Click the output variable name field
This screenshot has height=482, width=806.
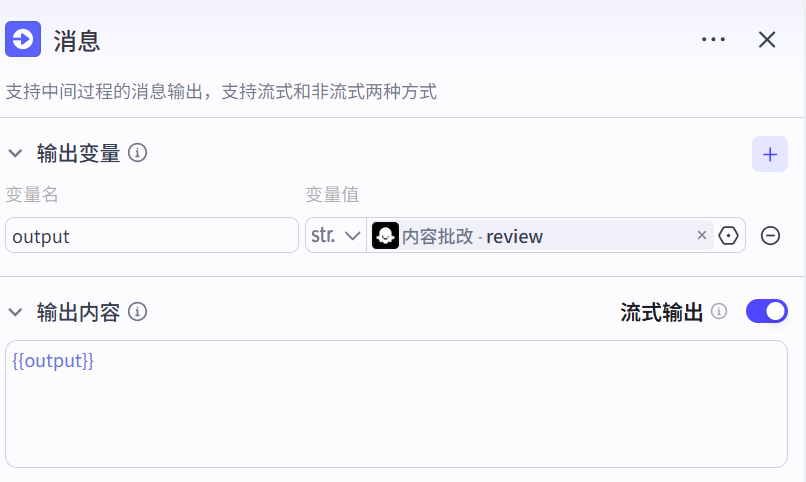coord(152,235)
